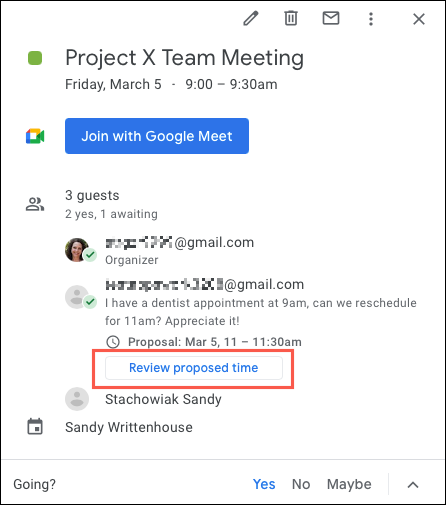Screen dimensions: 446x505
Task: Expand RSVP options with the chevron
Action: [413, 485]
